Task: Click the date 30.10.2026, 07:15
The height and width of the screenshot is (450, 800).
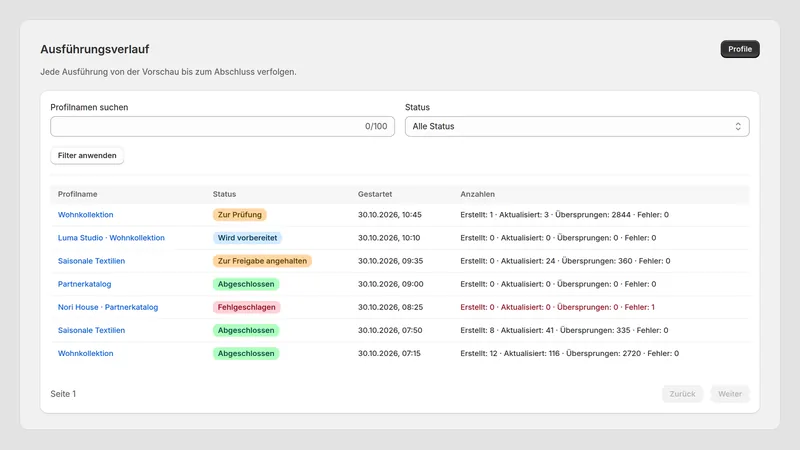Action: click(x=389, y=353)
